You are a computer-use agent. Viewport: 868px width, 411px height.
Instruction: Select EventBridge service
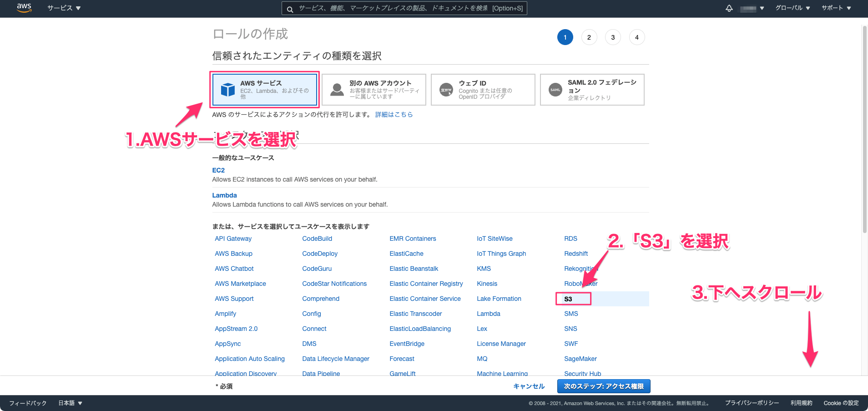coord(407,344)
